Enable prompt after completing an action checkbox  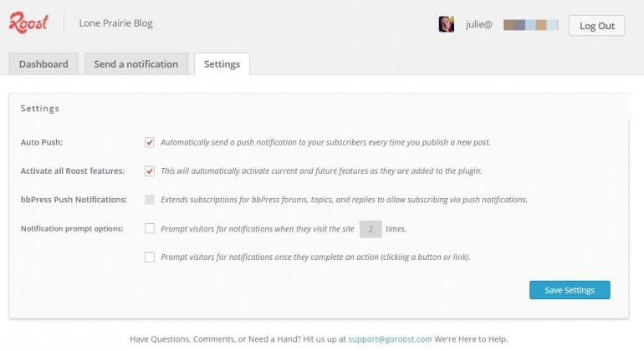coord(150,257)
